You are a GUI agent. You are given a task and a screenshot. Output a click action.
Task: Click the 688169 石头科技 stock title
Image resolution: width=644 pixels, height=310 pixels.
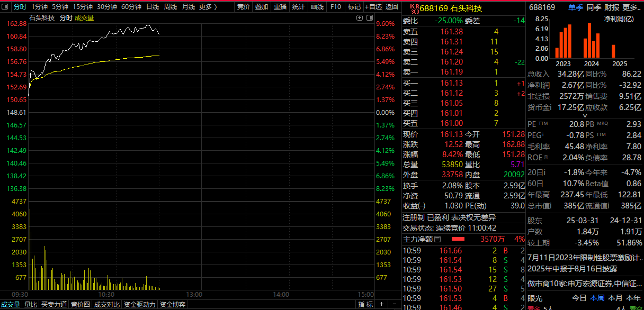[x=451, y=8]
